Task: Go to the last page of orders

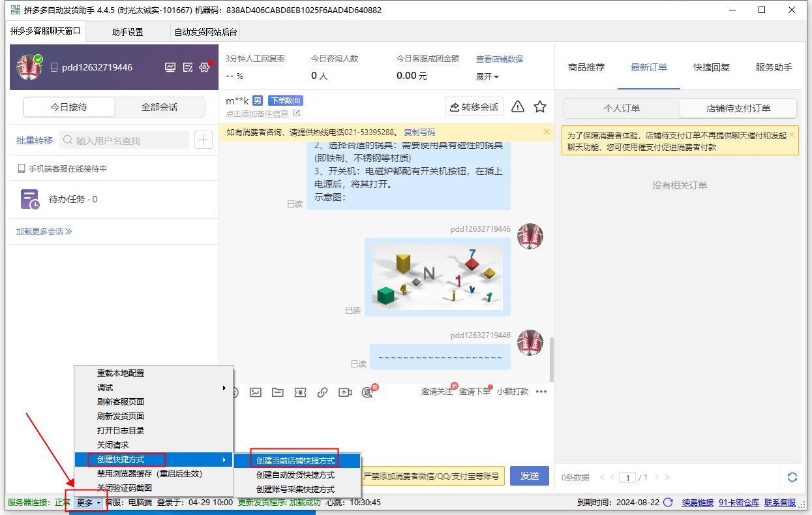Action: coord(667,477)
